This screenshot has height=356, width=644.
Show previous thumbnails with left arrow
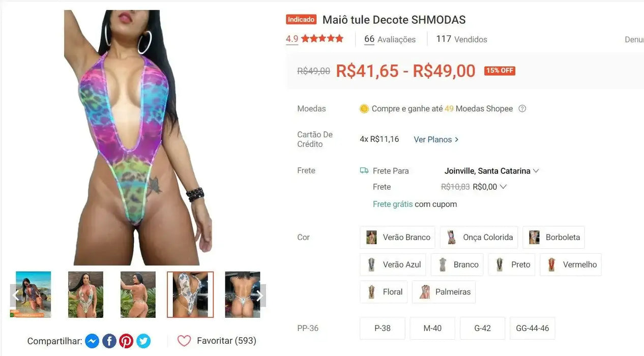point(16,295)
